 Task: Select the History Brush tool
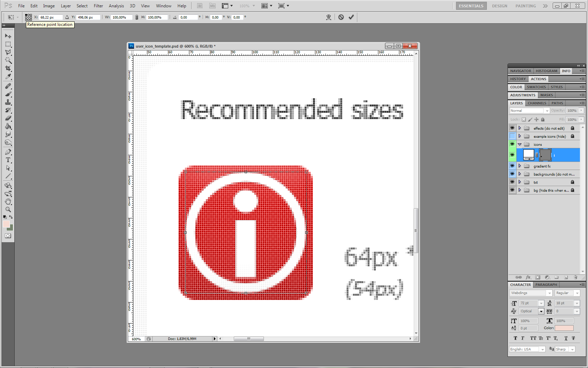tap(8, 110)
